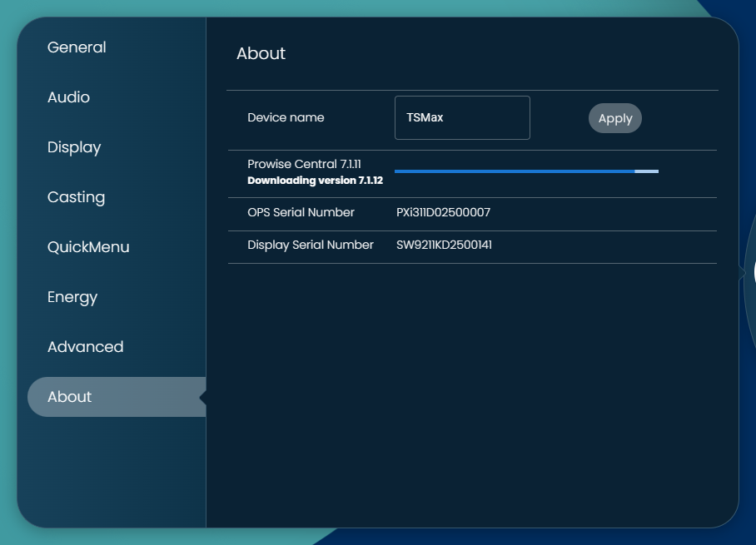The width and height of the screenshot is (756, 545).
Task: Click the Prowise Central 7.1.11 version label
Action: point(304,165)
